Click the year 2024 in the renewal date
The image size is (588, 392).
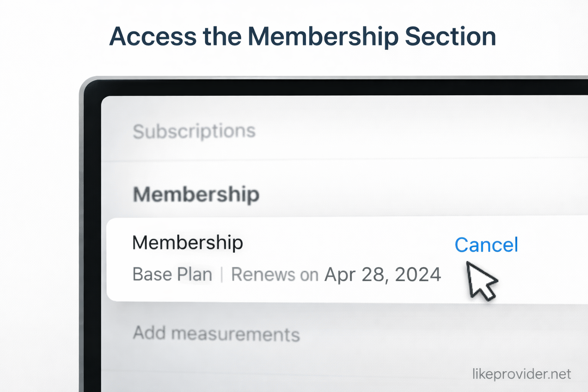coord(418,274)
